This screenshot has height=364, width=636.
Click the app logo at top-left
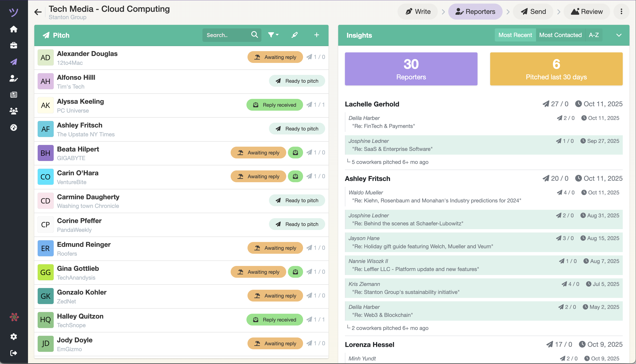pos(13,12)
